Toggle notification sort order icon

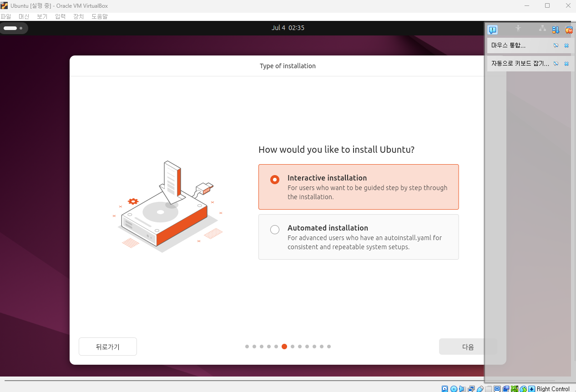coord(556,30)
